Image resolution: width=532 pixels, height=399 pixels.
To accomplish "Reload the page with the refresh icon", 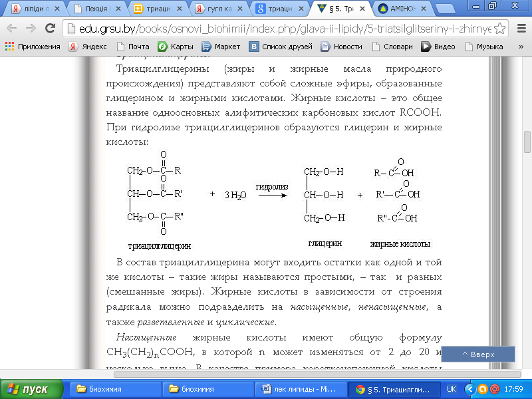I will click(x=51, y=28).
